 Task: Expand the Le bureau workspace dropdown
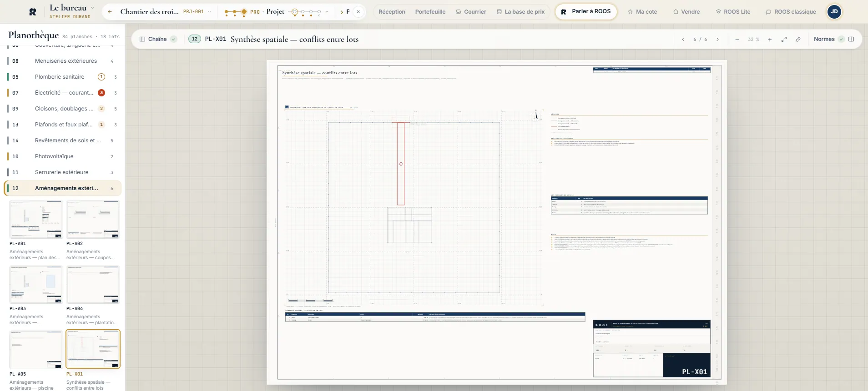tap(92, 8)
